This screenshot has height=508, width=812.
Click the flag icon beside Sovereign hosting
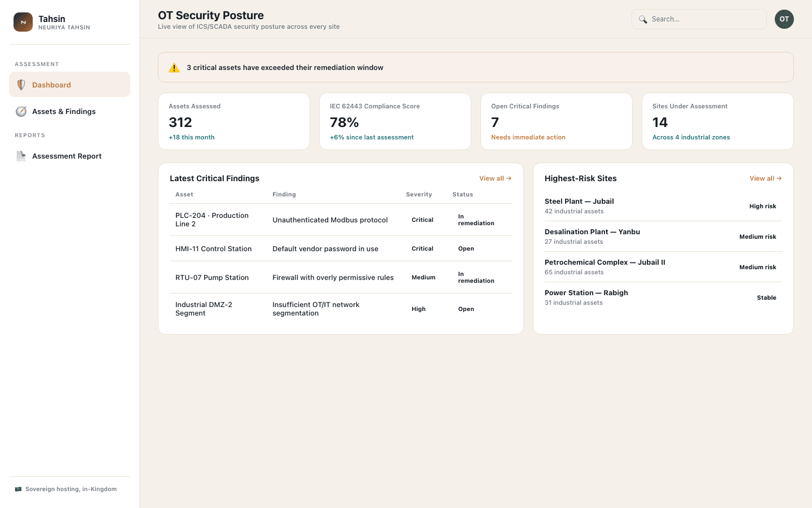tap(18, 489)
